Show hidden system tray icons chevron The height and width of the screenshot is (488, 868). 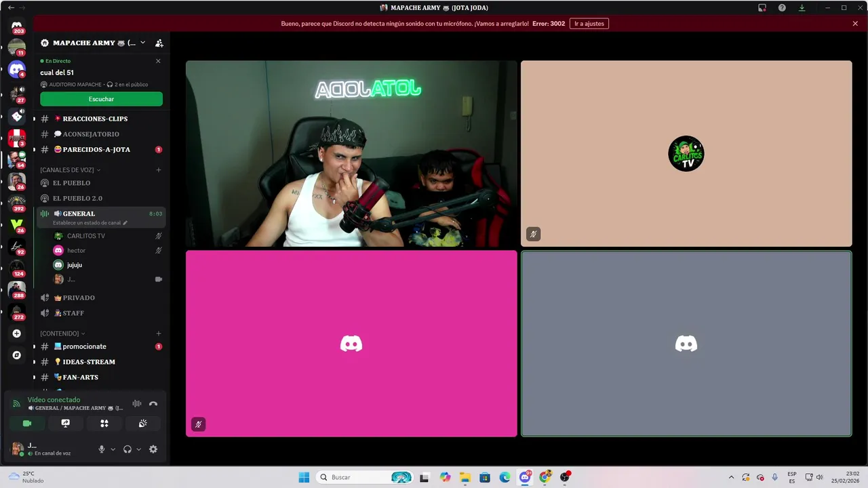pyautogui.click(x=731, y=477)
